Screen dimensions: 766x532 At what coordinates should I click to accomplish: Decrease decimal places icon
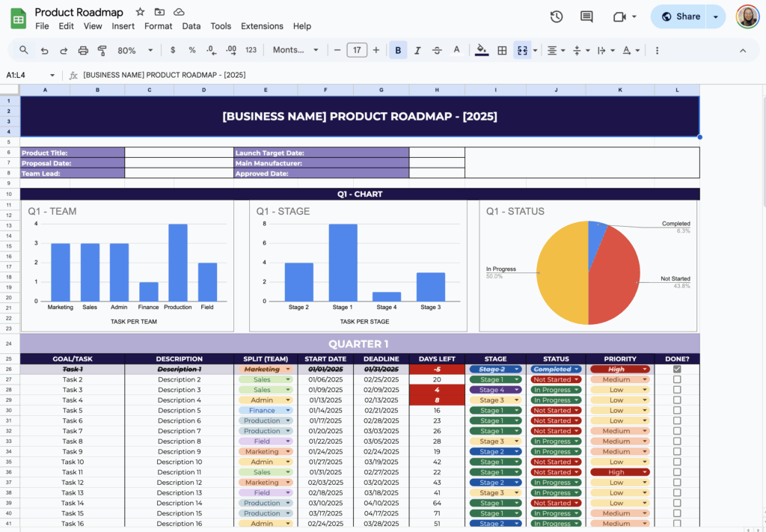[x=212, y=49]
